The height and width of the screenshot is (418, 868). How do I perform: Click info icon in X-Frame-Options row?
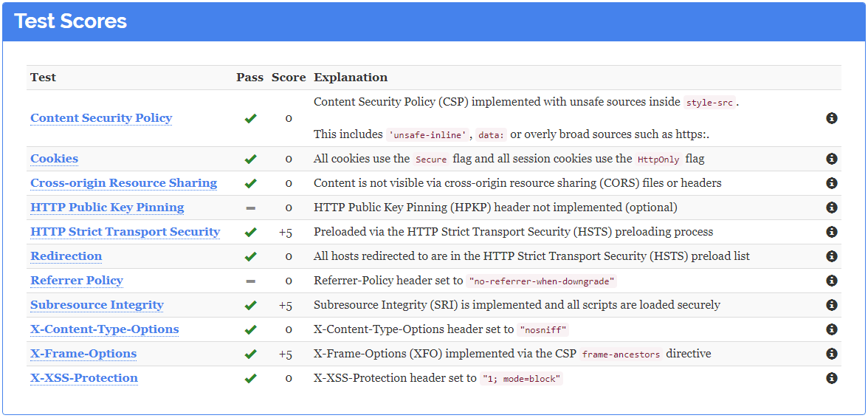[x=831, y=354]
